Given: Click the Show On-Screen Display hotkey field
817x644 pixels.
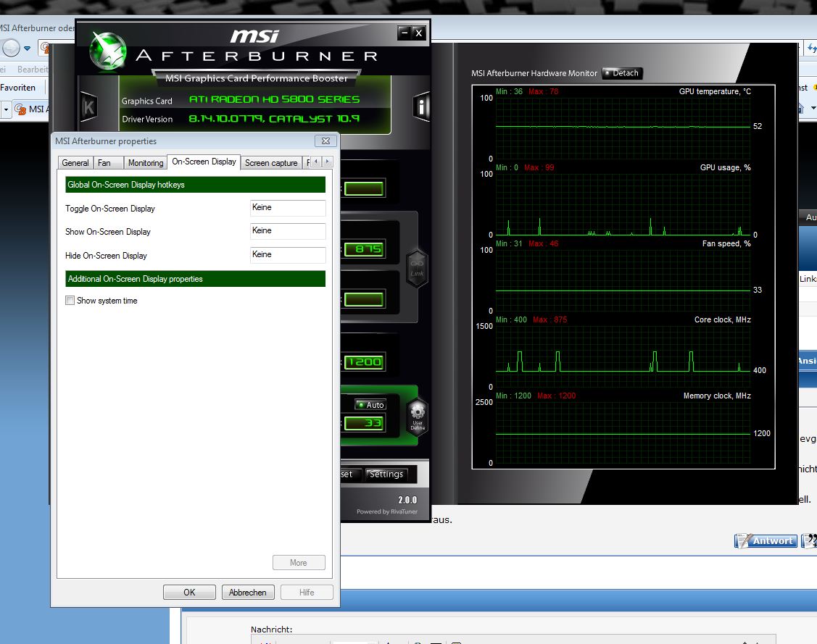Looking at the screenshot, I should pos(288,231).
